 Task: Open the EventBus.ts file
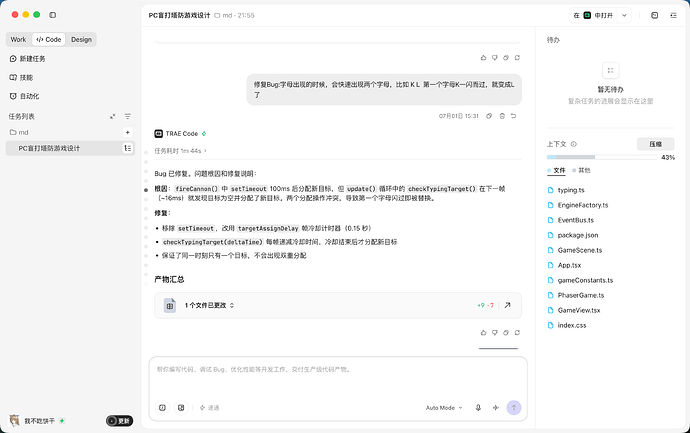(x=571, y=220)
